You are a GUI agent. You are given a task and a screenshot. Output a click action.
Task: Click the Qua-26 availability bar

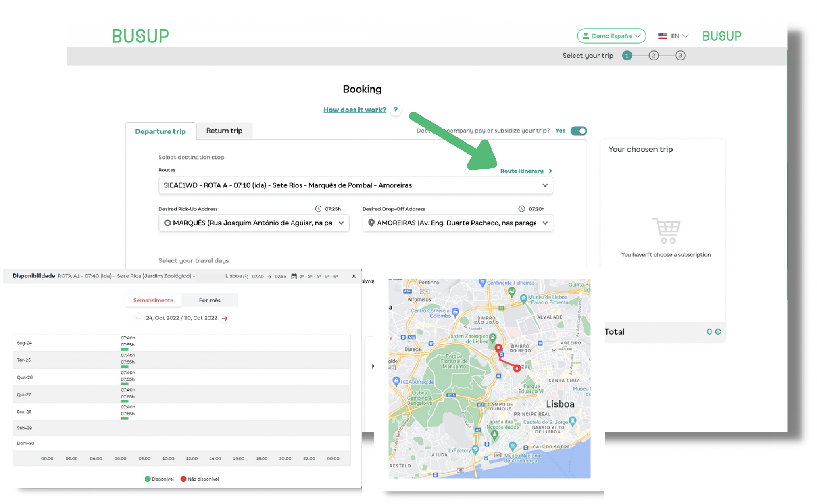coord(125,384)
